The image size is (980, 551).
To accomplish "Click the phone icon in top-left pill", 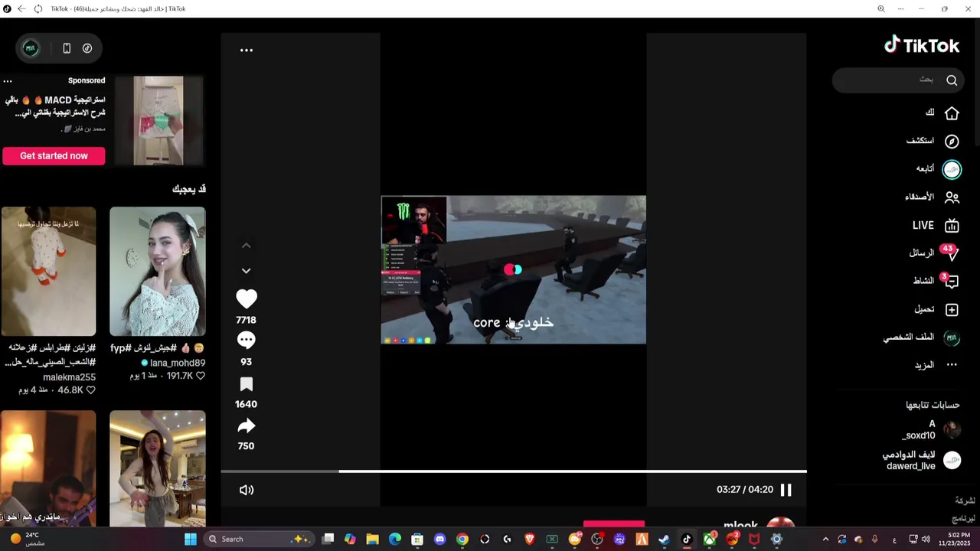I will tap(67, 48).
